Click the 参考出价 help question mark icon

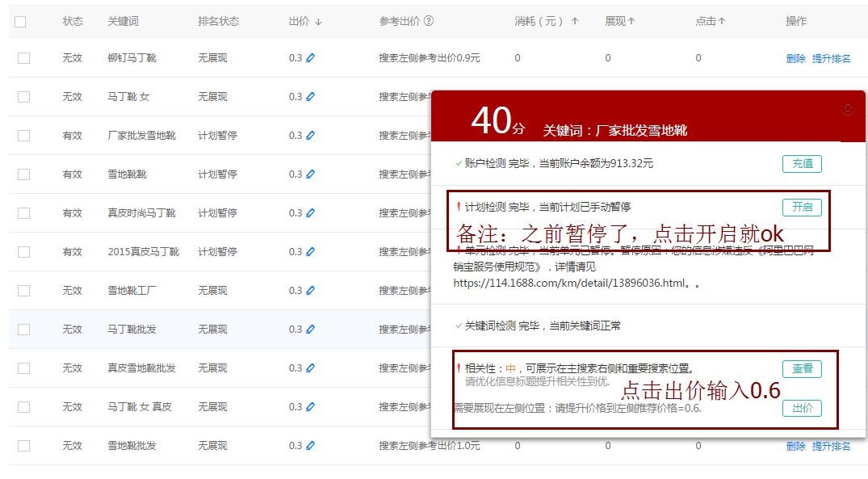coord(429,22)
